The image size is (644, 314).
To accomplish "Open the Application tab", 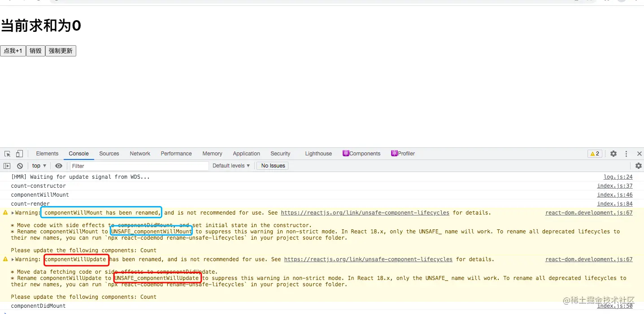I will click(246, 154).
